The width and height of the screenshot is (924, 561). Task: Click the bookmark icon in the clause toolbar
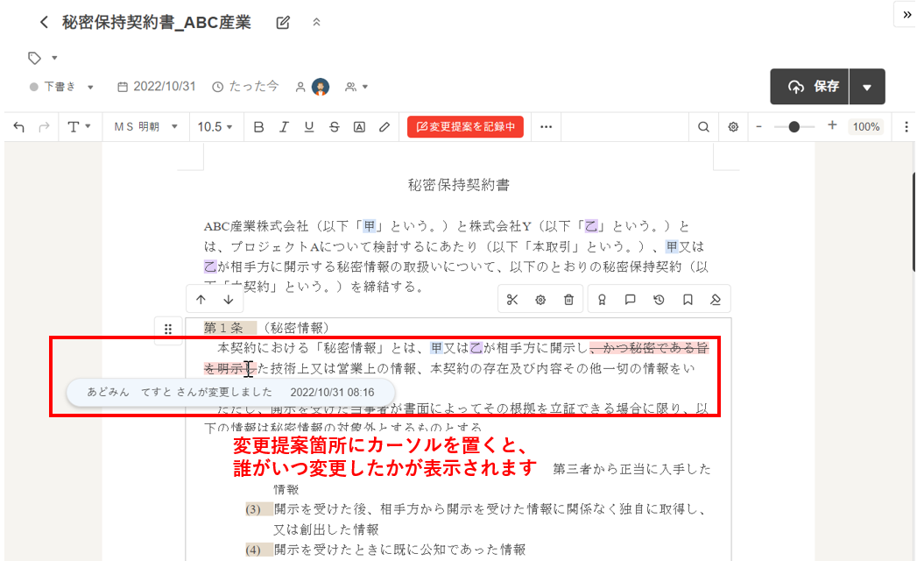pyautogui.click(x=688, y=300)
